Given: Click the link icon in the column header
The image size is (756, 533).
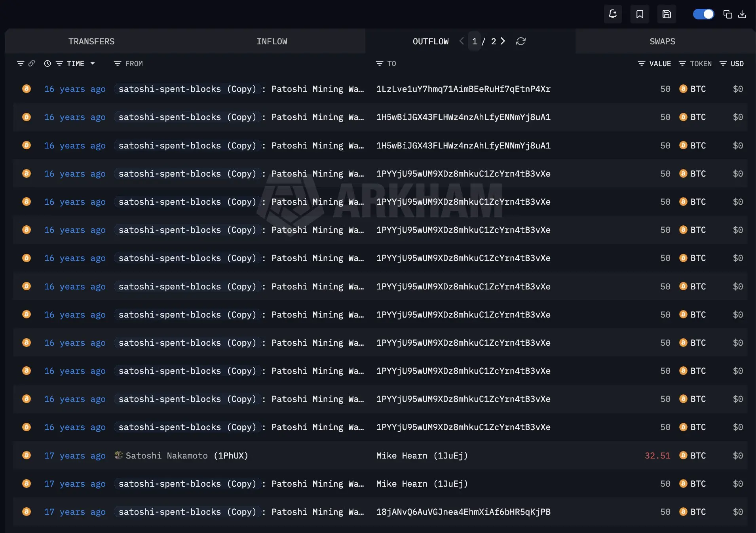Looking at the screenshot, I should [32, 63].
